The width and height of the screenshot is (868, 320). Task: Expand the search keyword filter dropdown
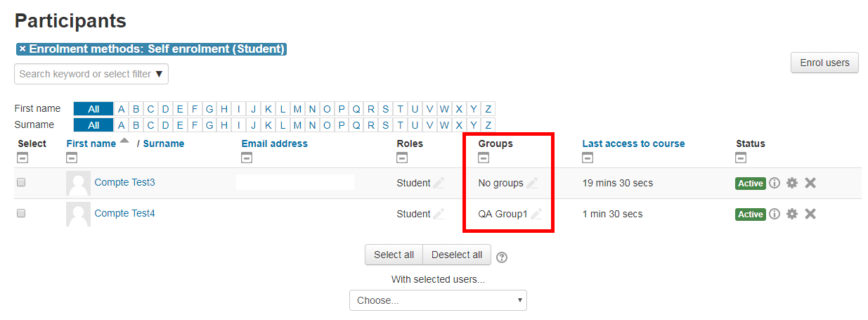tap(91, 74)
